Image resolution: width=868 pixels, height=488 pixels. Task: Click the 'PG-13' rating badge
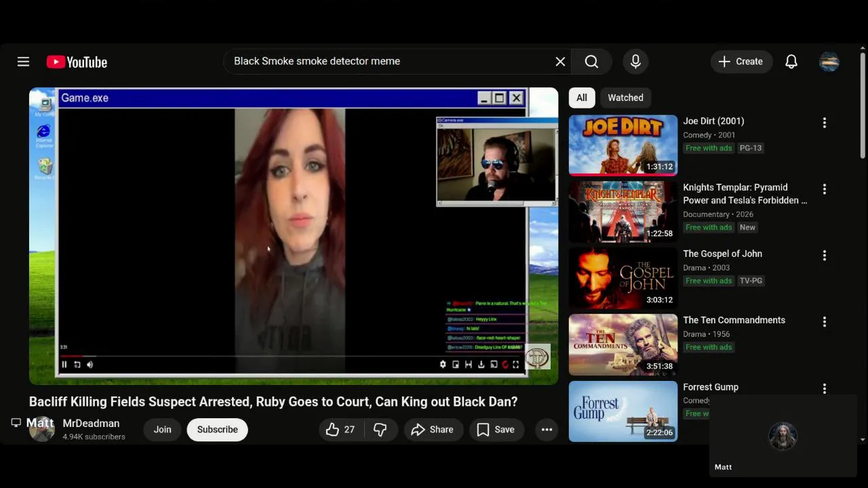(751, 148)
